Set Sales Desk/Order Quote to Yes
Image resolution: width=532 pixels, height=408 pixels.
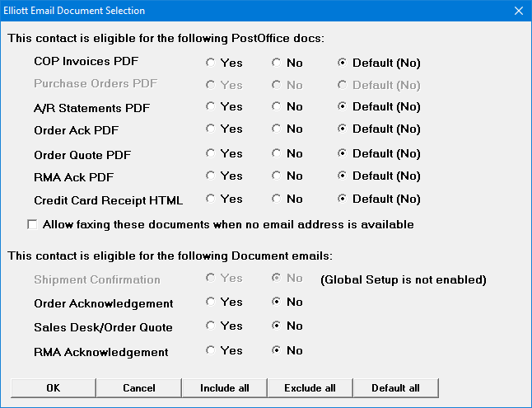coord(211,326)
